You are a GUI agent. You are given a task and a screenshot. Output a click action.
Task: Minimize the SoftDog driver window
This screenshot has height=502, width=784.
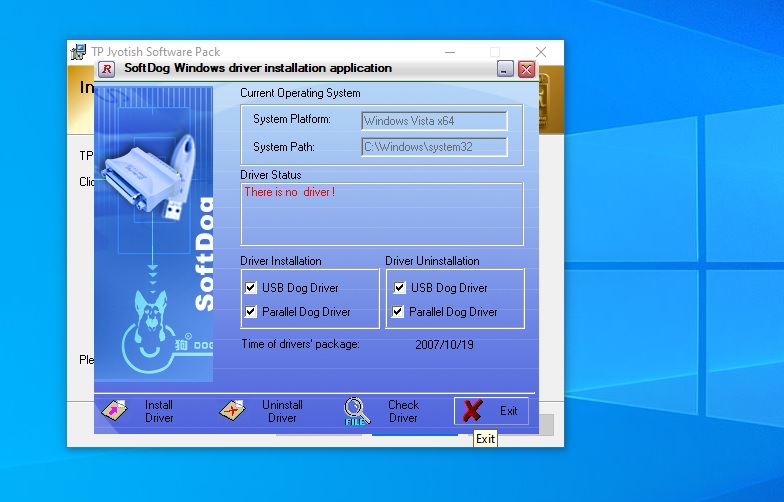point(505,69)
